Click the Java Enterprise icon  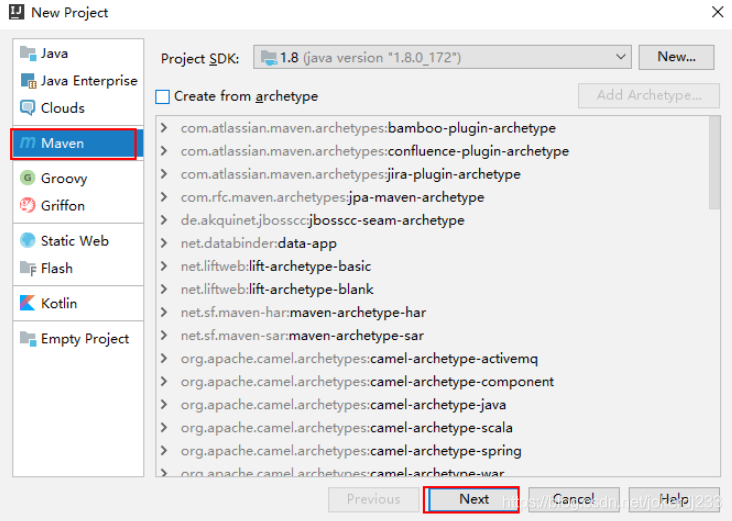pyautogui.click(x=28, y=81)
